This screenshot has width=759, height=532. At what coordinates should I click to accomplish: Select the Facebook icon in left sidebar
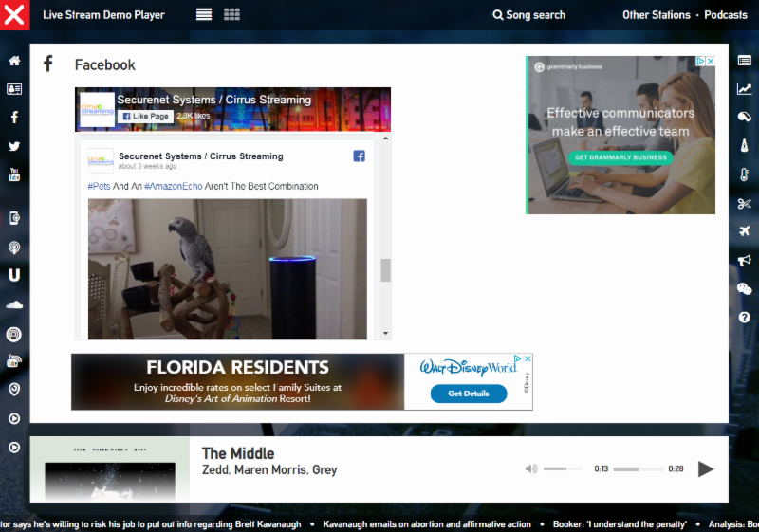click(x=14, y=117)
